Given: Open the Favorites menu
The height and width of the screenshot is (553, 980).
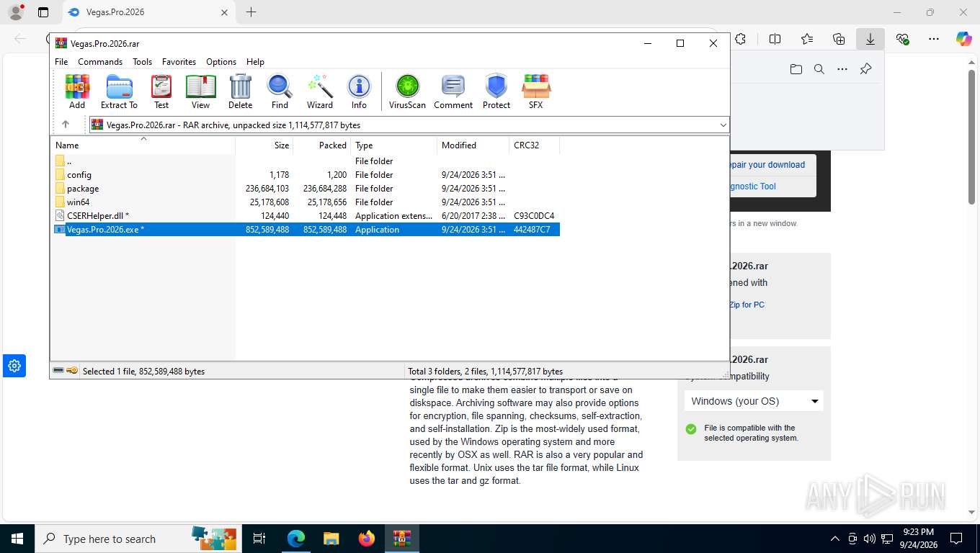Looking at the screenshot, I should pos(179,62).
